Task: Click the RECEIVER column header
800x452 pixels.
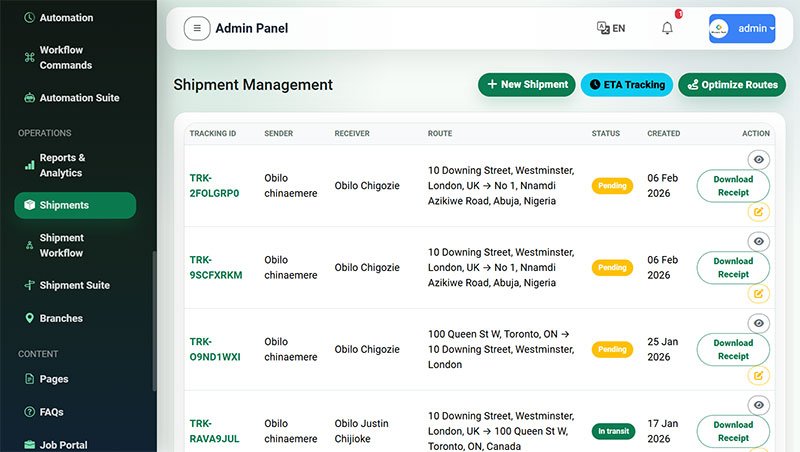Action: (352, 134)
